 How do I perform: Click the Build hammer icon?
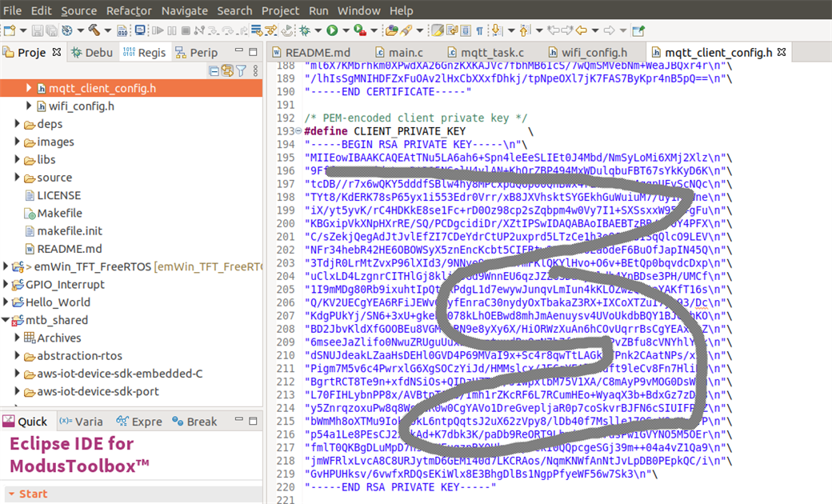tap(94, 30)
